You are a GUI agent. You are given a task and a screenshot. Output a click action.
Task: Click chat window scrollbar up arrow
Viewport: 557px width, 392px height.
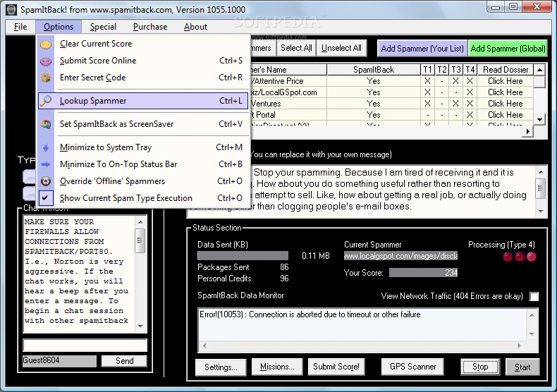pyautogui.click(x=140, y=222)
